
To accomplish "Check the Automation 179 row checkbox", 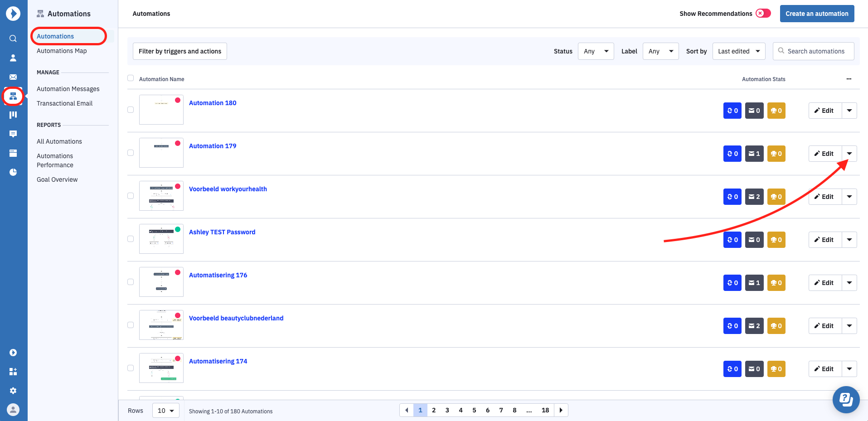I will (131, 153).
